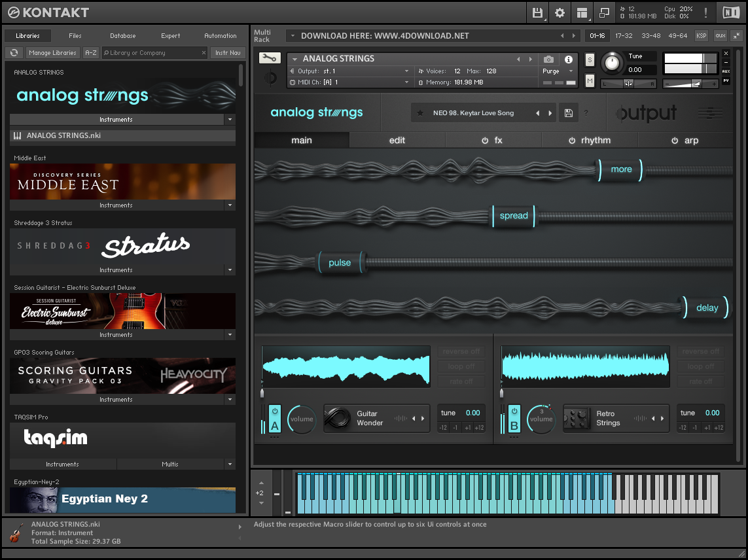The height and width of the screenshot is (560, 748).
Task: Click the minimize rack view icon
Action: [737, 36]
